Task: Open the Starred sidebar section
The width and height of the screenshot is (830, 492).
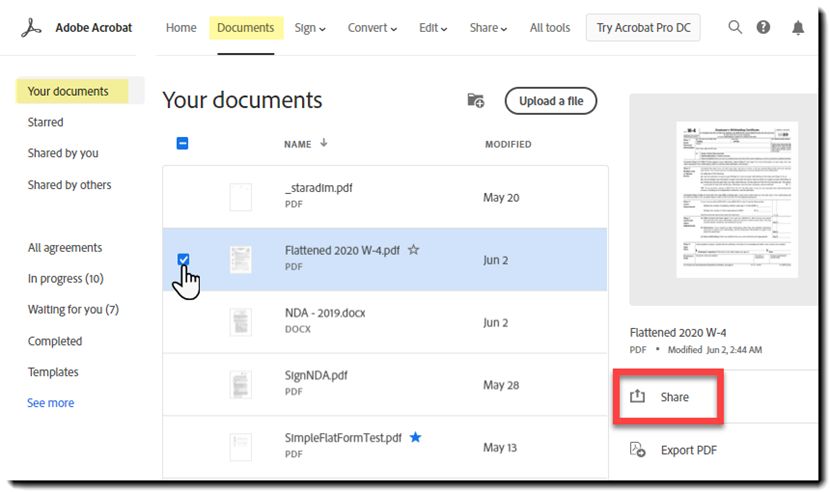Action: coord(46,122)
